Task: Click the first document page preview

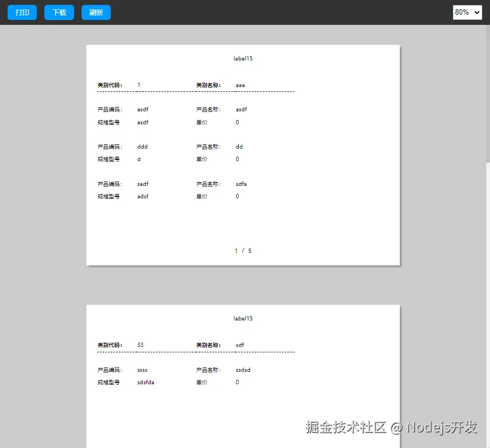Action: click(243, 155)
